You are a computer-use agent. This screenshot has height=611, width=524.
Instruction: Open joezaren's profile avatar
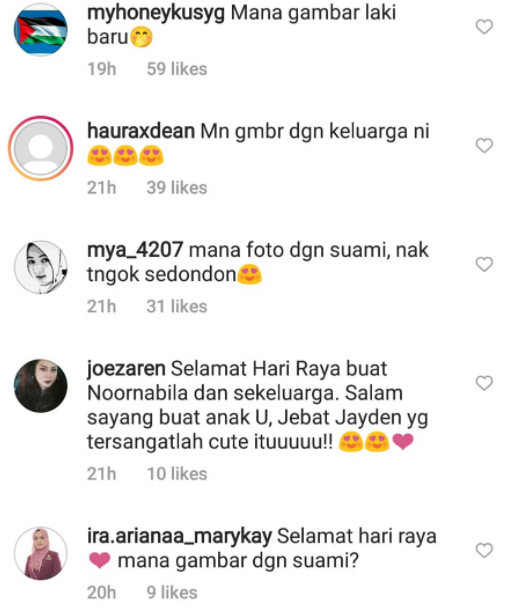pos(41,386)
